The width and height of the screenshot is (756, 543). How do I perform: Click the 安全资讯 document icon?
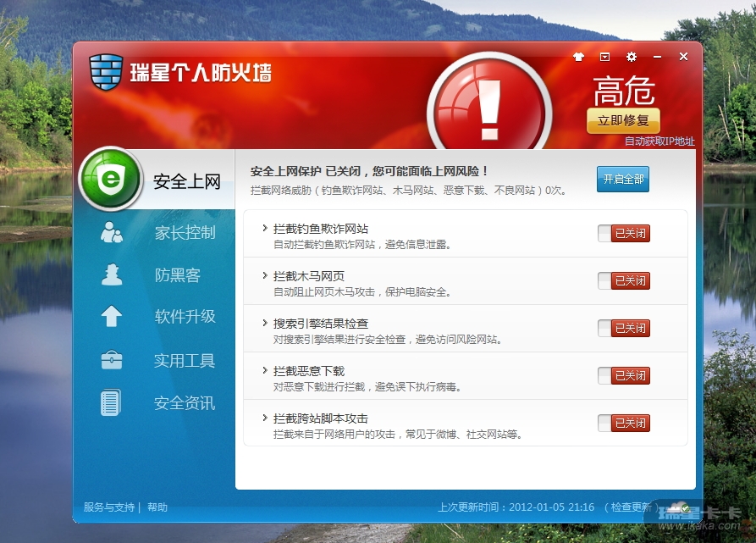pyautogui.click(x=110, y=402)
